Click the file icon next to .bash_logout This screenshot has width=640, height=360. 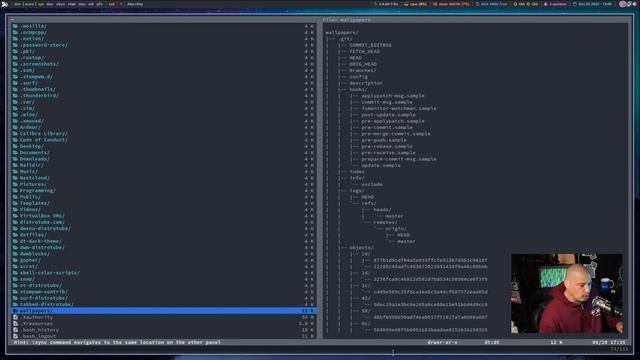[15, 336]
